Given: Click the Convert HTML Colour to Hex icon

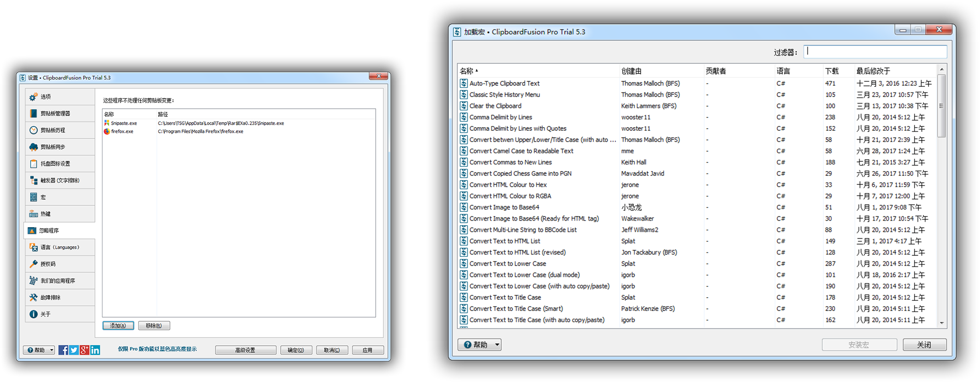Looking at the screenshot, I should pos(463,185).
